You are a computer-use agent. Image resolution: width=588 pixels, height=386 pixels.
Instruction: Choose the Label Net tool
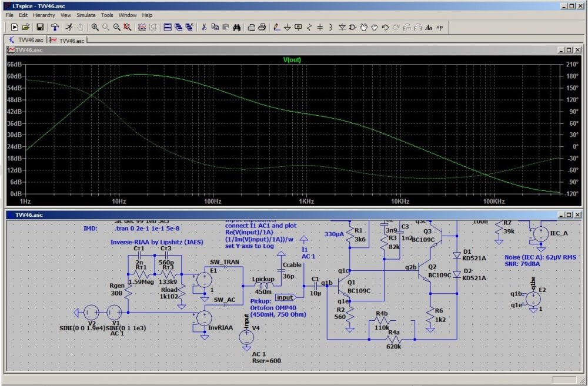coord(298,27)
